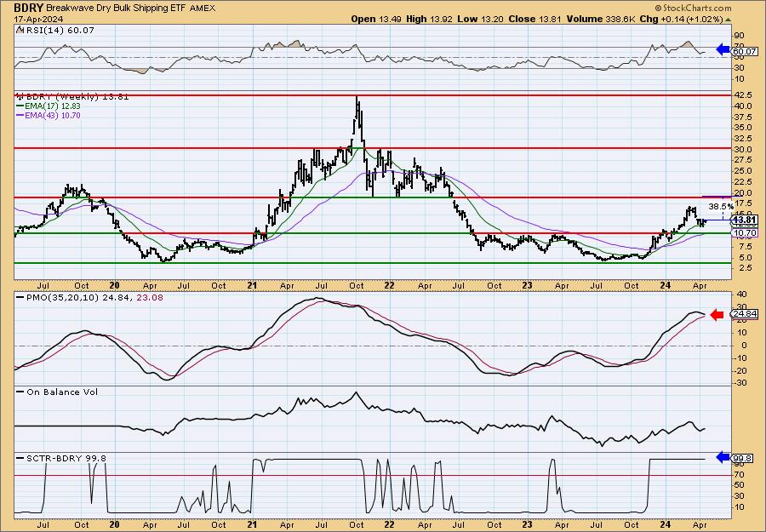Click the 30.0 price axis label
Image resolution: width=766 pixels, height=532 pixels.
[742, 150]
